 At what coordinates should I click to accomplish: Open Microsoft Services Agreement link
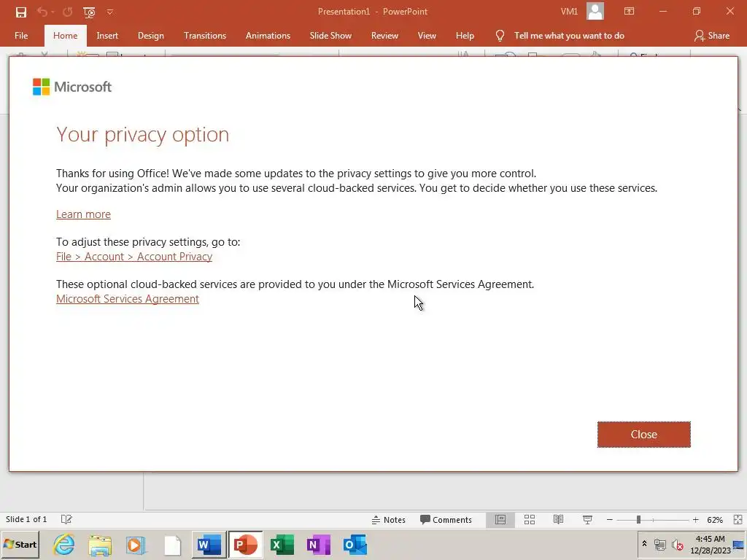128,298
